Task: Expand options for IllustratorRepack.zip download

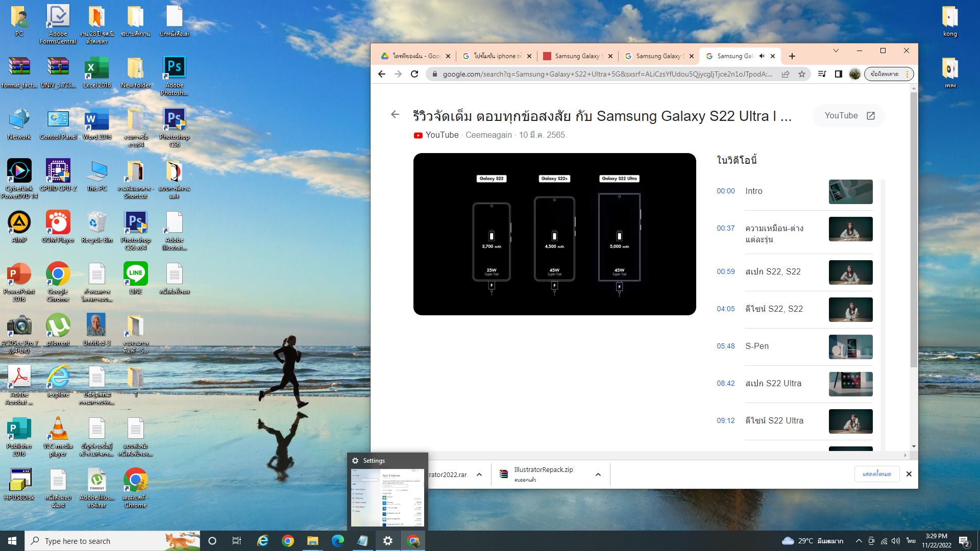Action: (598, 474)
